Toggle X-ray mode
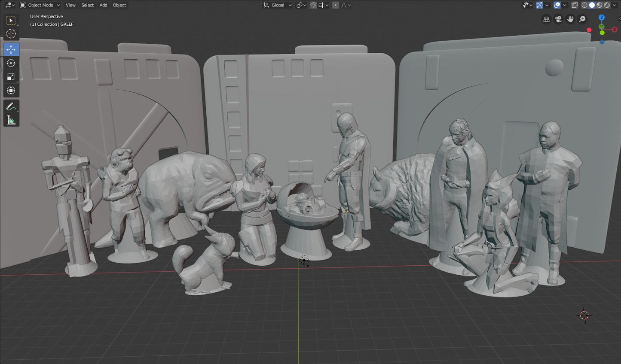621x364 pixels. coord(575,5)
